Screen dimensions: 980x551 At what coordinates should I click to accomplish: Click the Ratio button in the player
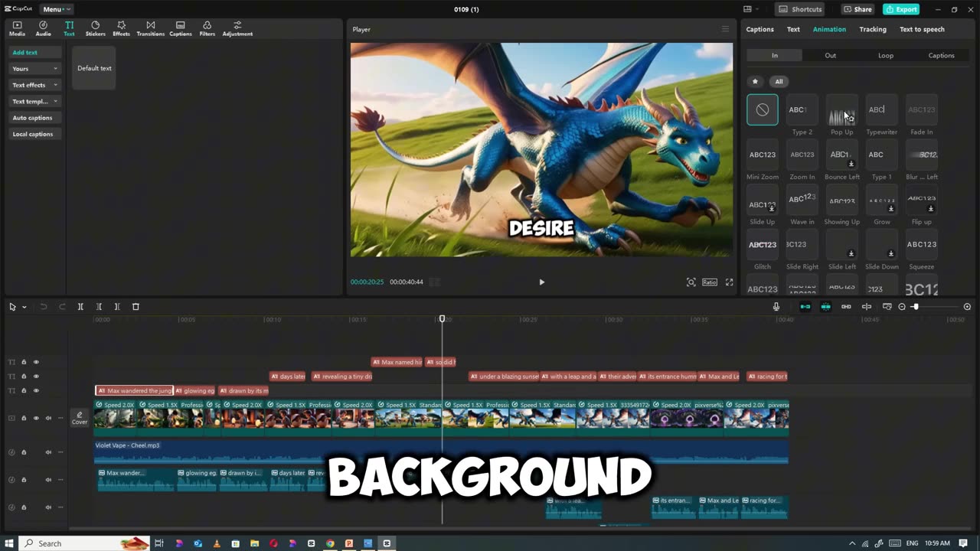(710, 282)
